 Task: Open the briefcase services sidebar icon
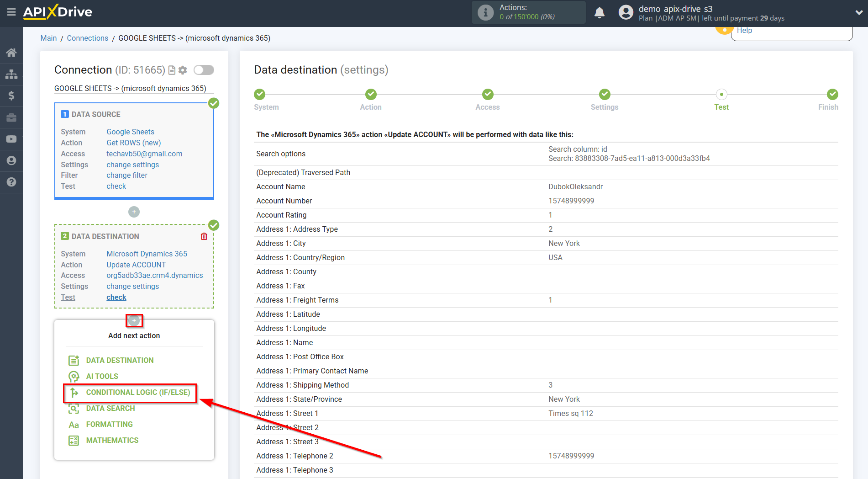(x=11, y=117)
